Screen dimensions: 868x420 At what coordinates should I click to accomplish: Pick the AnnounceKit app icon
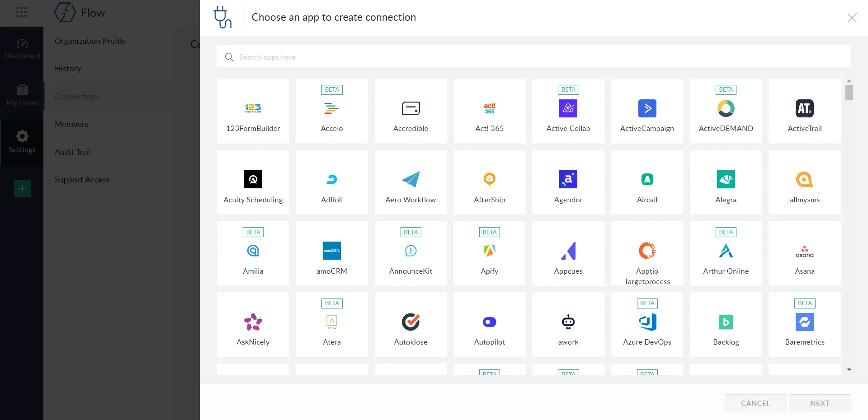410,251
